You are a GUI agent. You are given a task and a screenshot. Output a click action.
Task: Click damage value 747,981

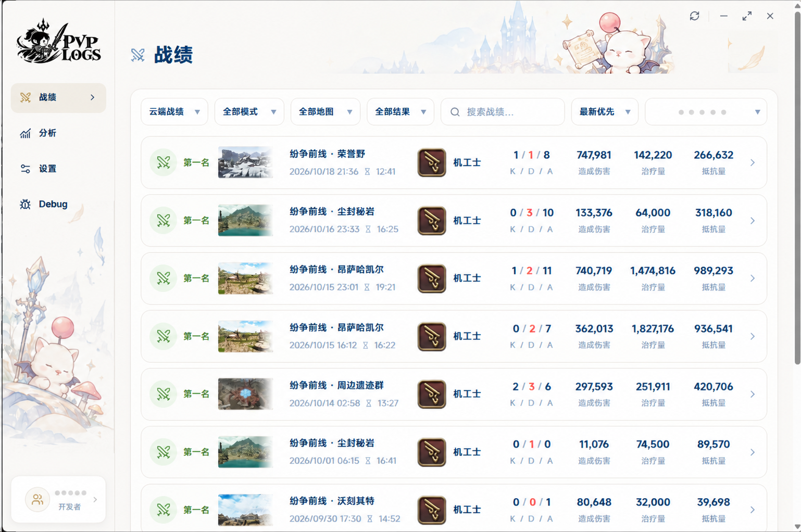[x=594, y=155]
